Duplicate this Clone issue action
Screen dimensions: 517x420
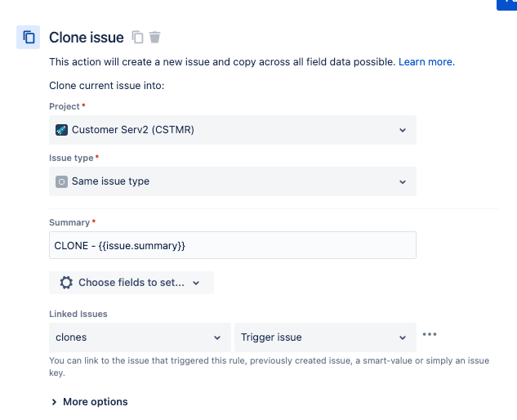(x=137, y=38)
